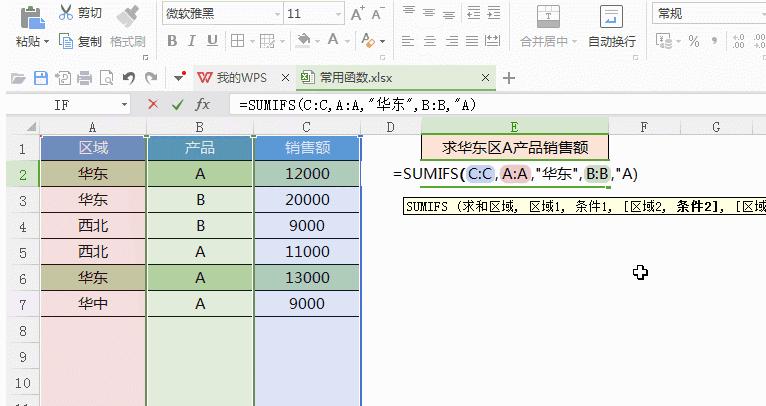Save the workbook with disk icon

click(x=41, y=78)
